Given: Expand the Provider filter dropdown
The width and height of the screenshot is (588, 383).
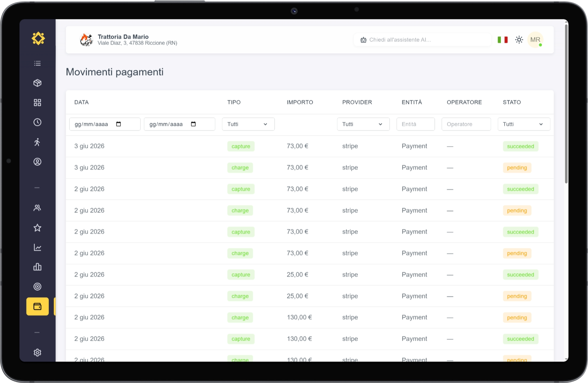Looking at the screenshot, I should point(363,124).
